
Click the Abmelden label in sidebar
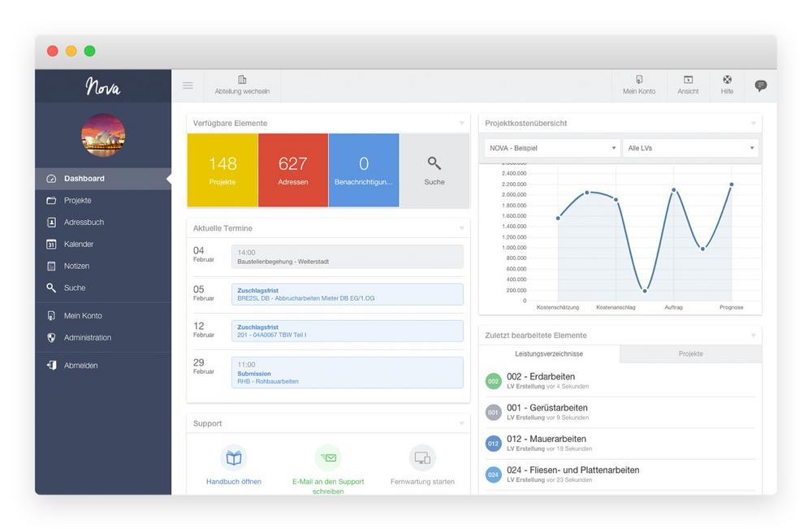coord(80,366)
